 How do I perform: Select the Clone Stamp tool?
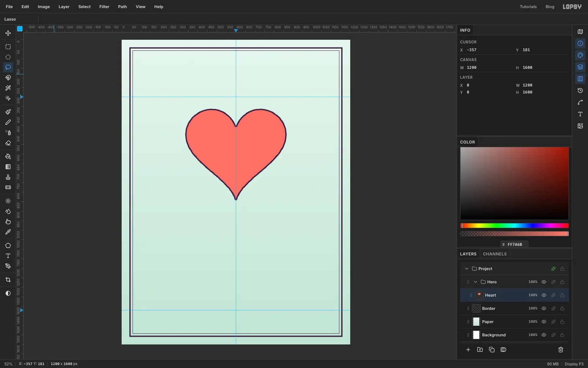point(8,177)
